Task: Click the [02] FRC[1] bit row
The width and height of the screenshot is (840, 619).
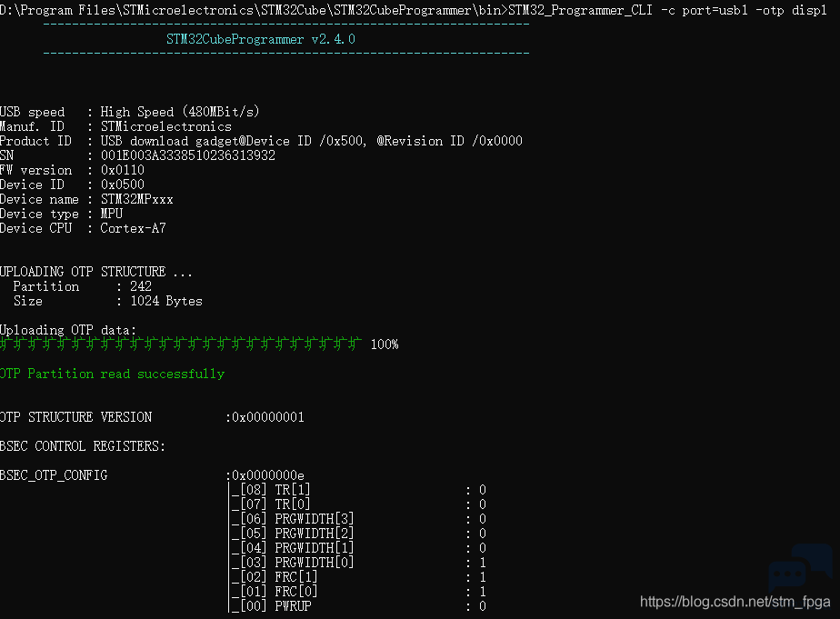Action: [x=359, y=577]
